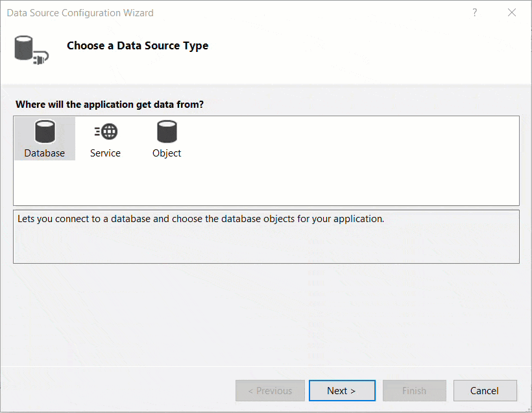532x413 pixels.
Task: Select the Object data source icon
Action: [167, 132]
